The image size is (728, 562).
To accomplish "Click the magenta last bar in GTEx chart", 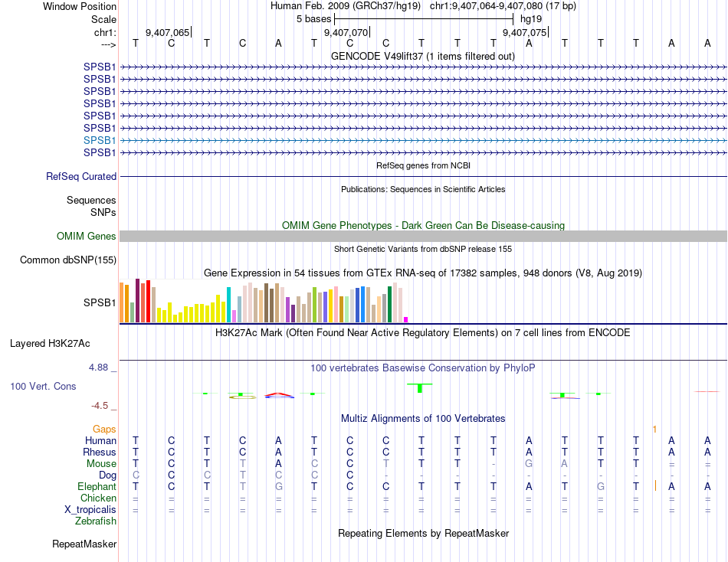I will click(x=406, y=320).
